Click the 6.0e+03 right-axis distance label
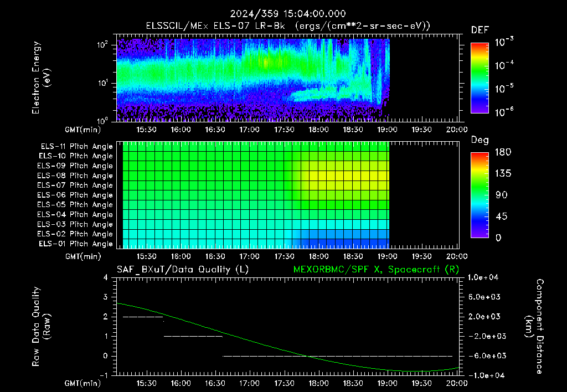567x392 pixels. click(x=484, y=297)
